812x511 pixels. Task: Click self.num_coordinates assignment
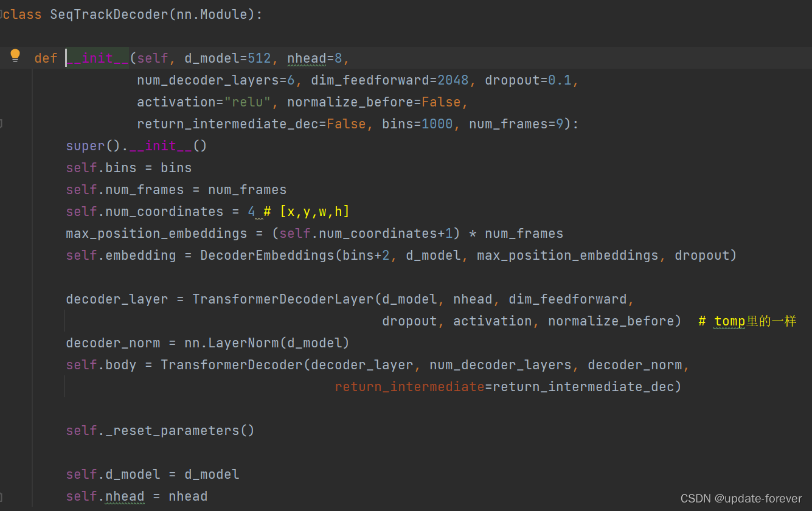(x=161, y=212)
